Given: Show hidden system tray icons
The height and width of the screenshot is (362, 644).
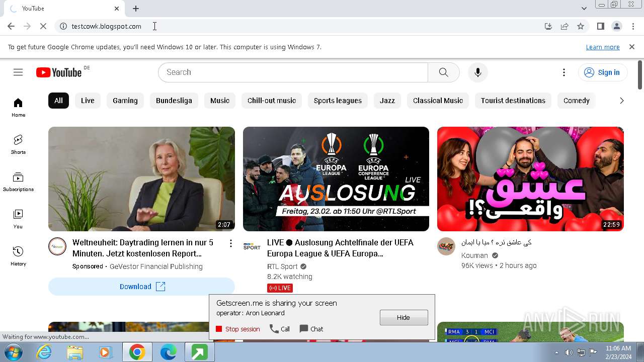Looking at the screenshot, I should click(x=556, y=352).
